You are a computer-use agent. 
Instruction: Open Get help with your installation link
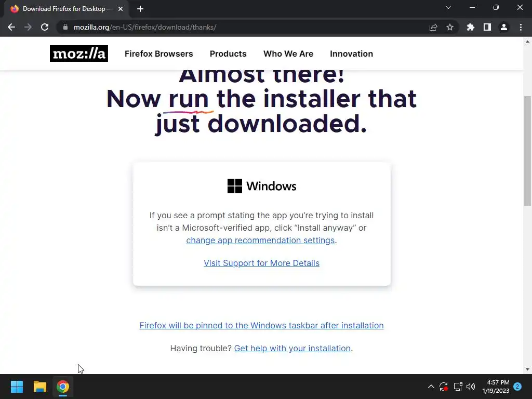(292, 348)
